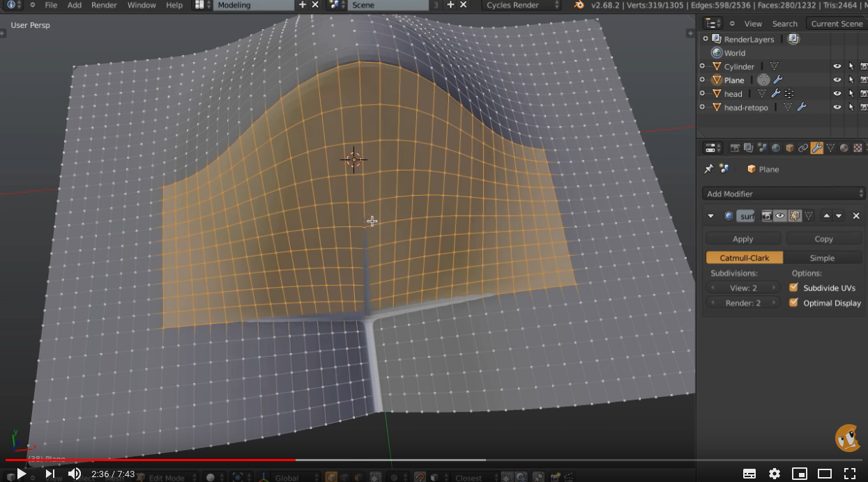Pin the Plane properties context

(708, 169)
